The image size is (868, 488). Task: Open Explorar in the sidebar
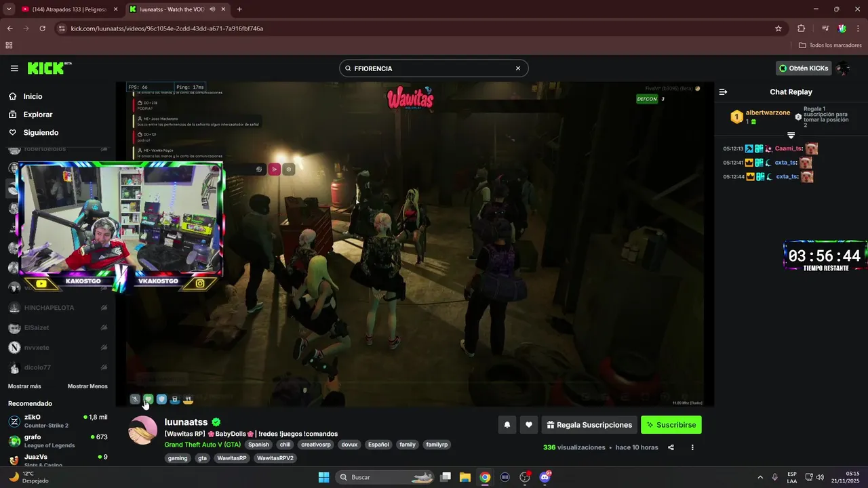coord(38,115)
